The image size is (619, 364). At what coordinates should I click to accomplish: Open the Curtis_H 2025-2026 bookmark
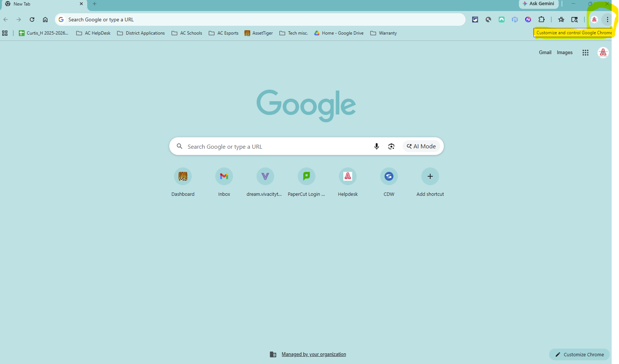tap(43, 33)
